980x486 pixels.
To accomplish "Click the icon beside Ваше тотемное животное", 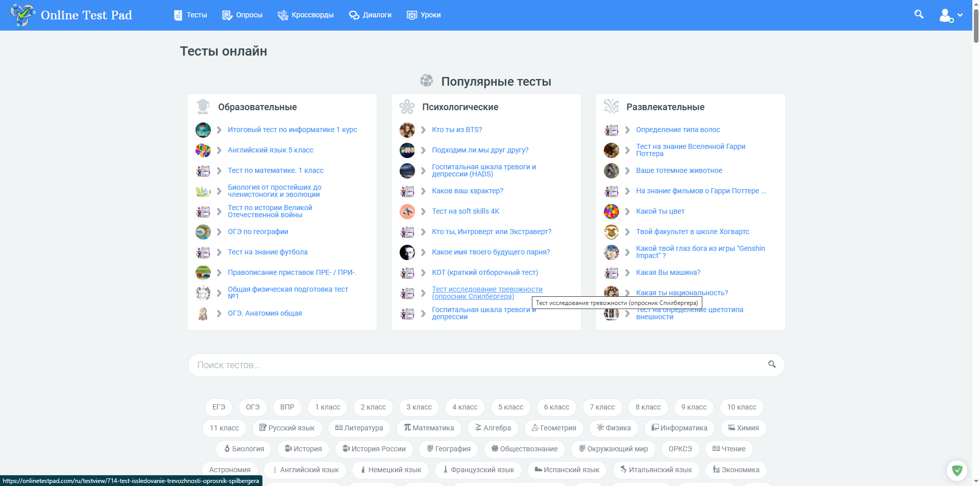I will click(x=611, y=171).
